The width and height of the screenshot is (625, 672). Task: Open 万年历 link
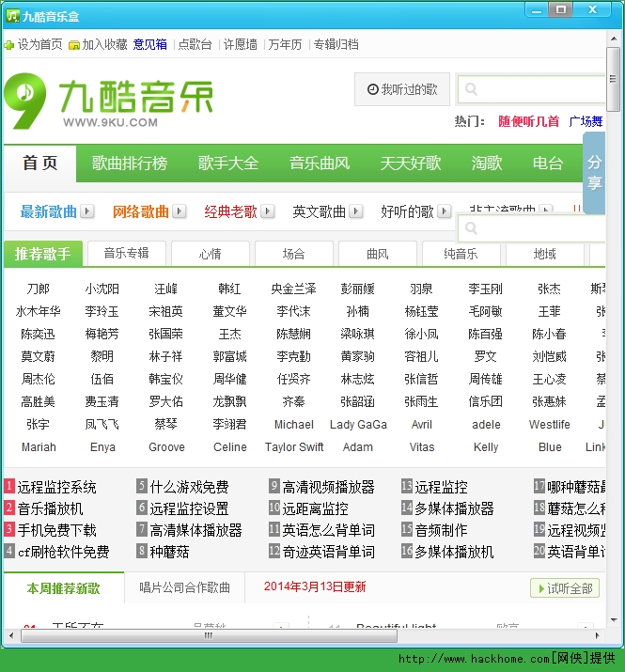pyautogui.click(x=285, y=44)
